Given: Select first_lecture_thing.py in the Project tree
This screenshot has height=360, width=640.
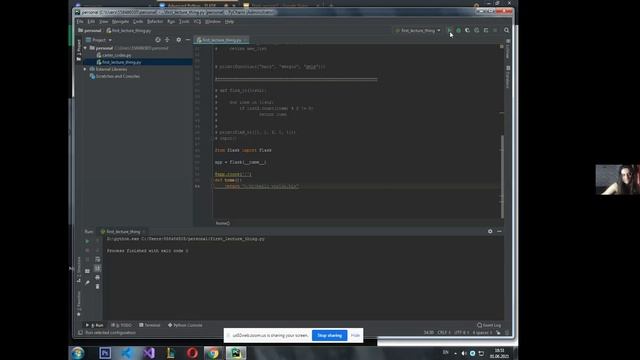Looking at the screenshot, I should (121, 62).
